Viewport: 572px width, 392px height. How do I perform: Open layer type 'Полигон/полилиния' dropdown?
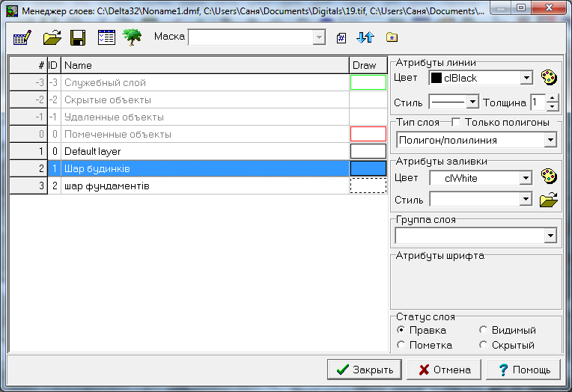pyautogui.click(x=550, y=140)
